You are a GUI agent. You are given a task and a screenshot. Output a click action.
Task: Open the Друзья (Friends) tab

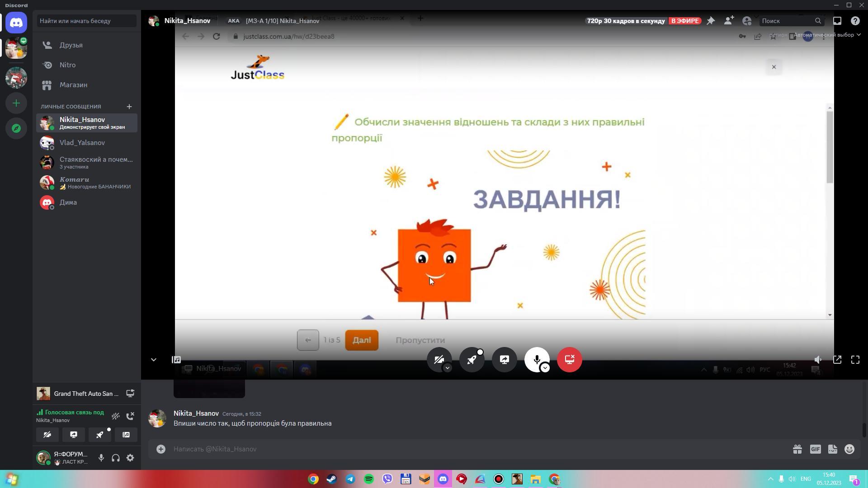71,45
